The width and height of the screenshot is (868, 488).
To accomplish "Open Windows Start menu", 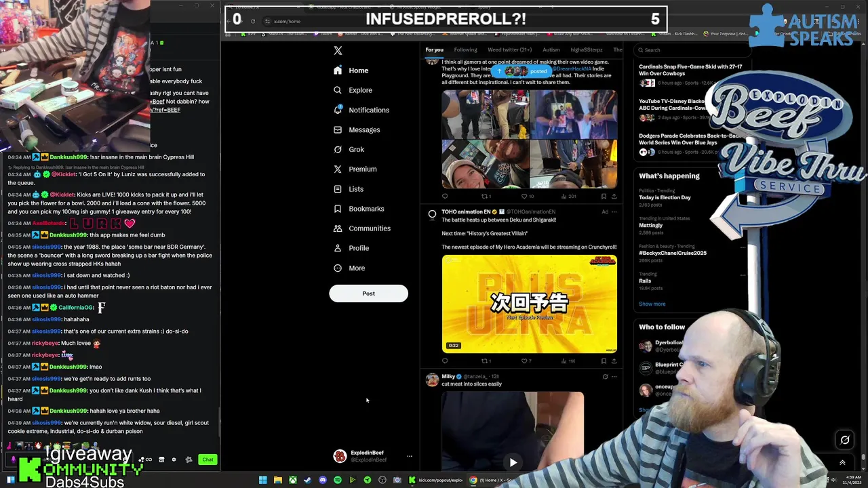I will coord(262,480).
